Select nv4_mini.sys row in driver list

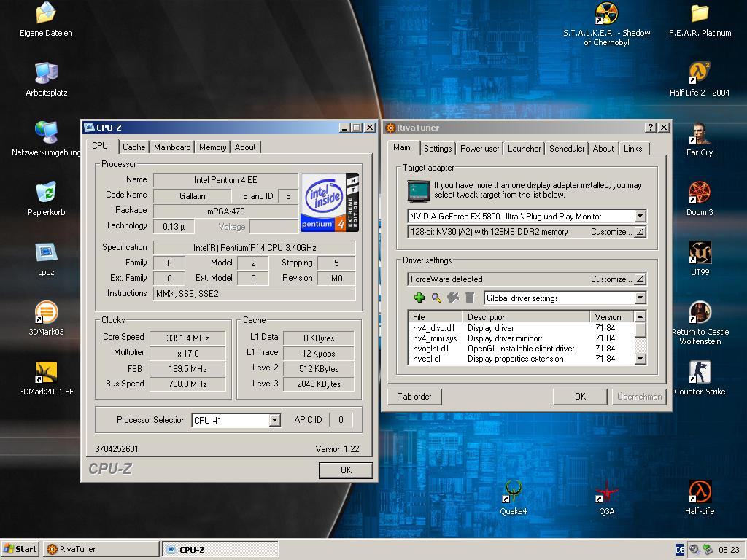click(521, 338)
